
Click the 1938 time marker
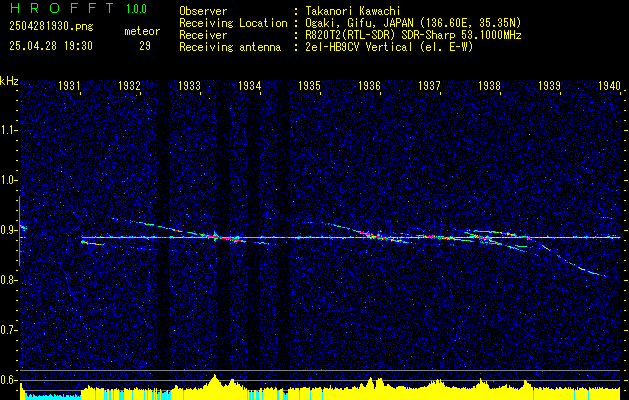(x=489, y=85)
